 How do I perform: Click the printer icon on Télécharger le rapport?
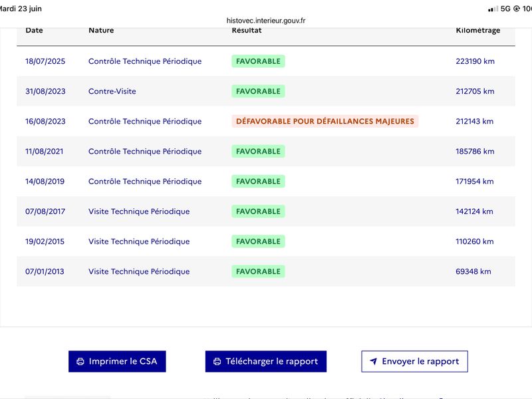(217, 361)
